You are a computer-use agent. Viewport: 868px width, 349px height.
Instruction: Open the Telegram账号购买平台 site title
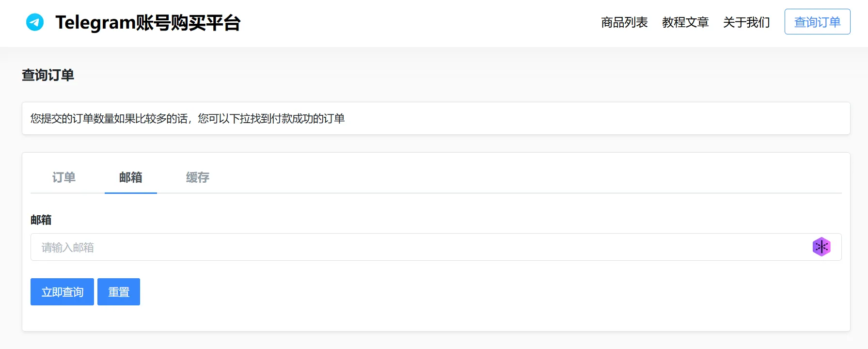click(148, 23)
